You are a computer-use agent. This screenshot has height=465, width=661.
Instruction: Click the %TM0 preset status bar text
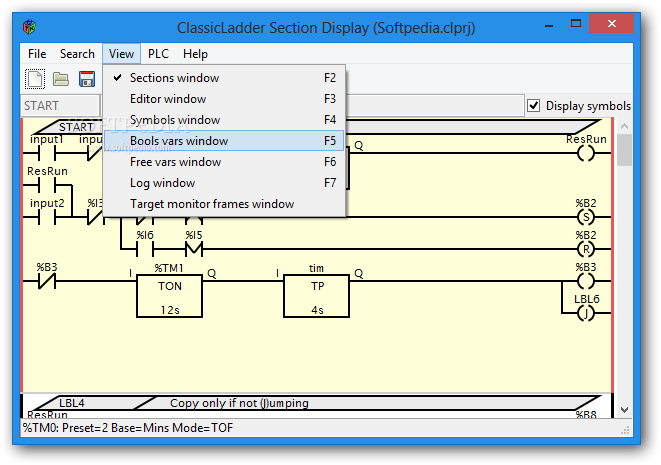(x=128, y=428)
